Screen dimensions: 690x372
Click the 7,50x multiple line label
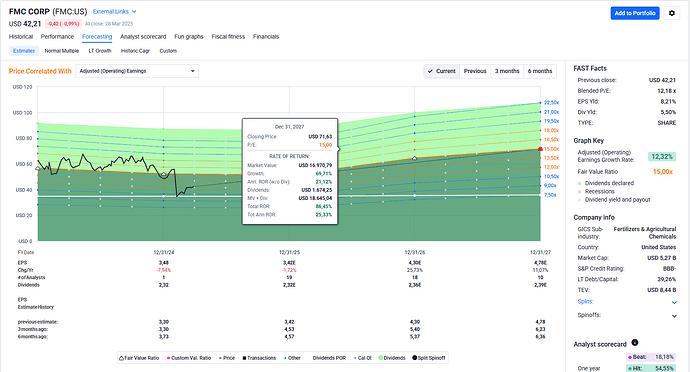(551, 195)
